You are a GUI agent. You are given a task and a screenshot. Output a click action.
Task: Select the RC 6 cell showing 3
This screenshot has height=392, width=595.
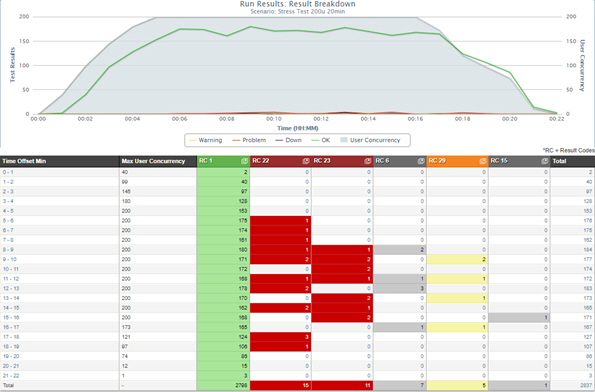point(400,288)
